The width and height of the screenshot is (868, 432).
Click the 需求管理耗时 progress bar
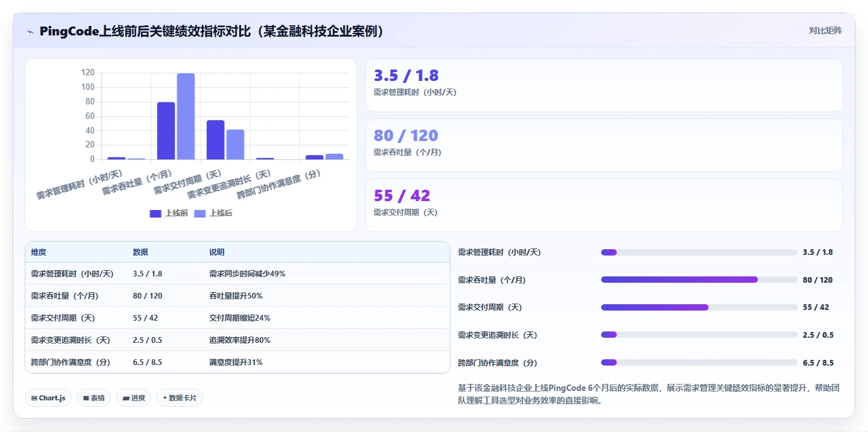(x=699, y=252)
